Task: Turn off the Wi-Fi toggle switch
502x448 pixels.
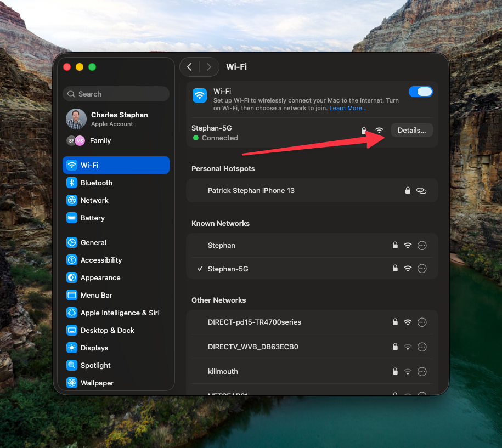Action: 420,92
